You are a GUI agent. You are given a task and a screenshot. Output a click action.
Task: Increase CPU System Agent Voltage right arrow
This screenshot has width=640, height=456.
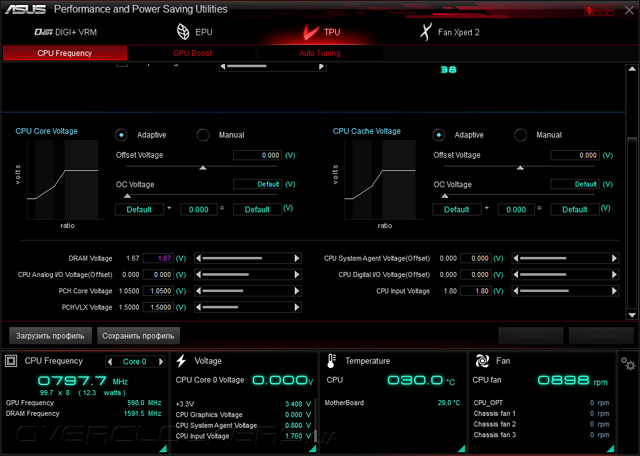click(x=614, y=258)
